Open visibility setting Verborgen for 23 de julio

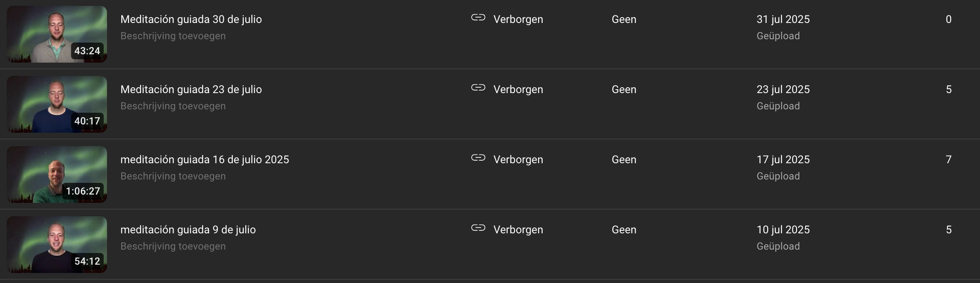pos(518,89)
